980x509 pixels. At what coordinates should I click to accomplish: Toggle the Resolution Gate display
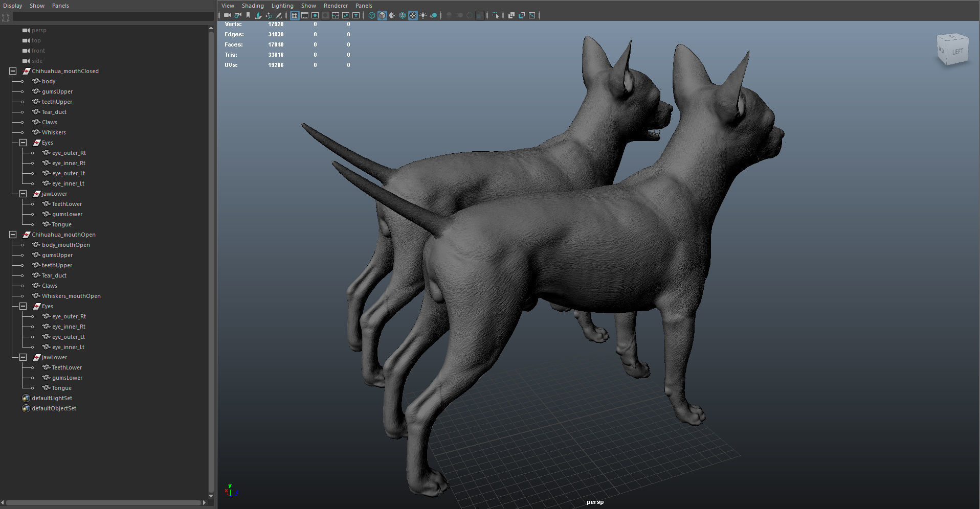(x=315, y=15)
